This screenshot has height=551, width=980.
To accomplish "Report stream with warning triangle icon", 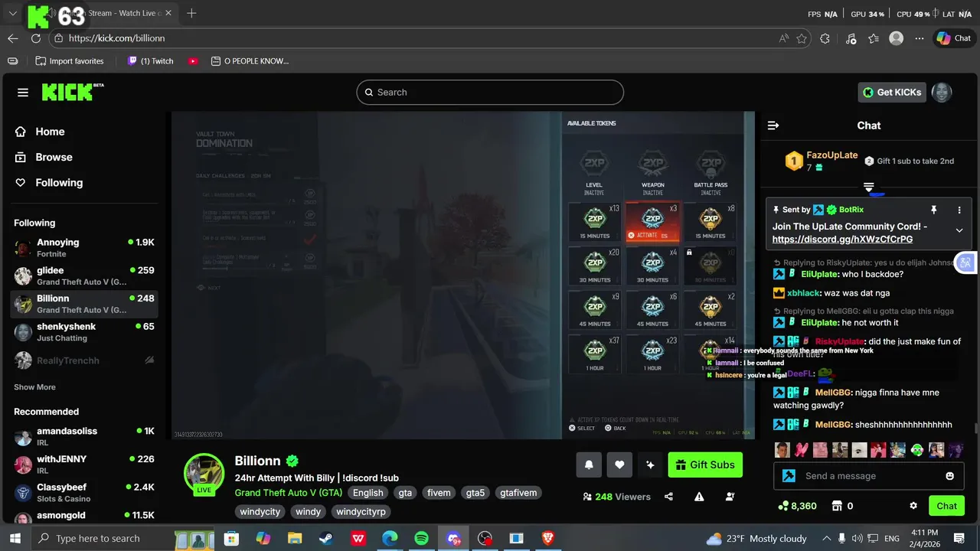I will 699,497.
